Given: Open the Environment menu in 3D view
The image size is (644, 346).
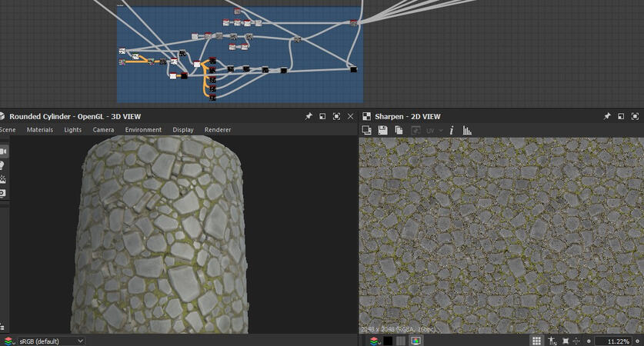Looking at the screenshot, I should coord(143,130).
